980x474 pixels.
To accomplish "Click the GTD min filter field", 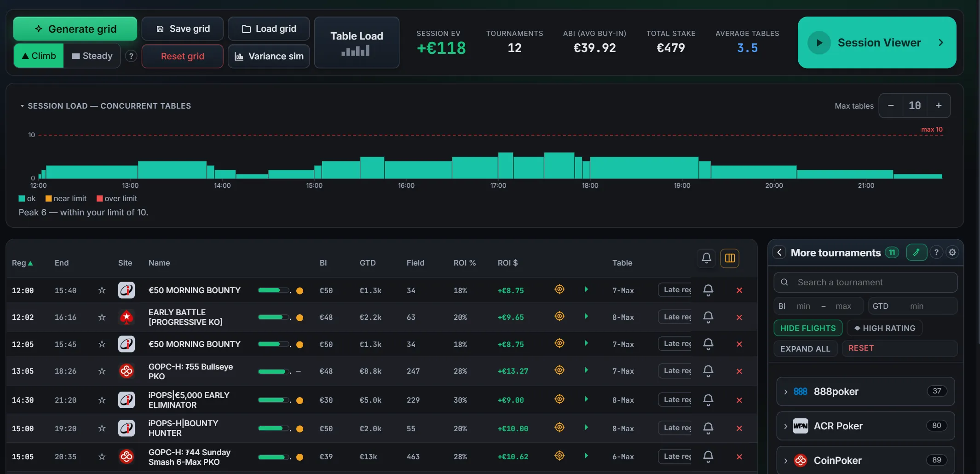I will 912,306.
